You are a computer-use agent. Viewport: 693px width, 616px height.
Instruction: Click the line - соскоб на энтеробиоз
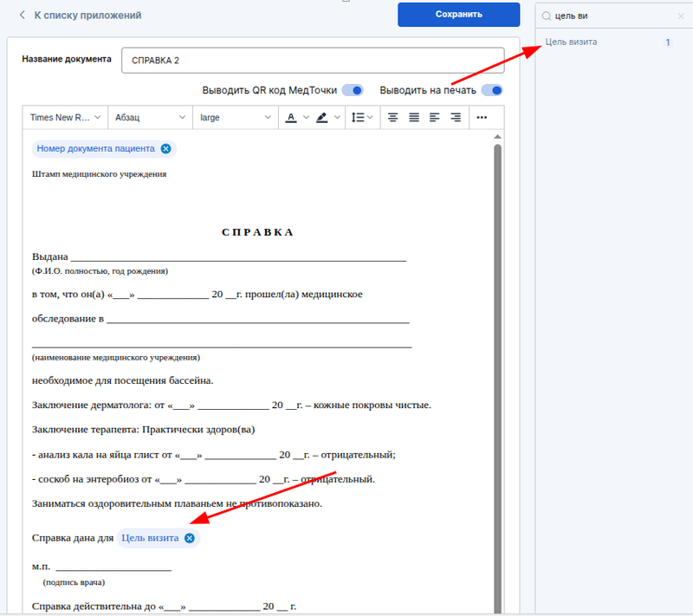point(204,479)
